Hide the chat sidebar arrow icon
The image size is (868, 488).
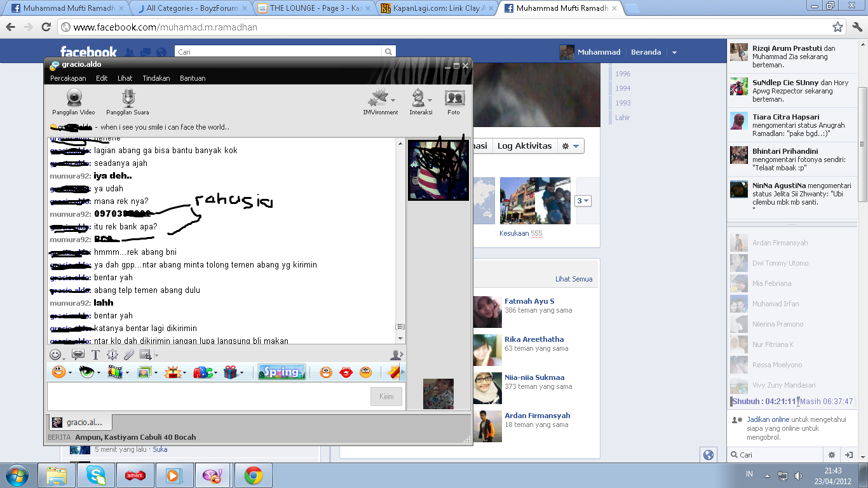[848, 455]
